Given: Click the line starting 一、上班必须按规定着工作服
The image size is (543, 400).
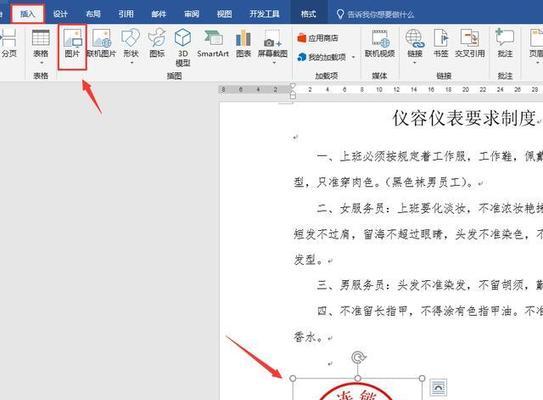Looking at the screenshot, I should click(429, 157).
